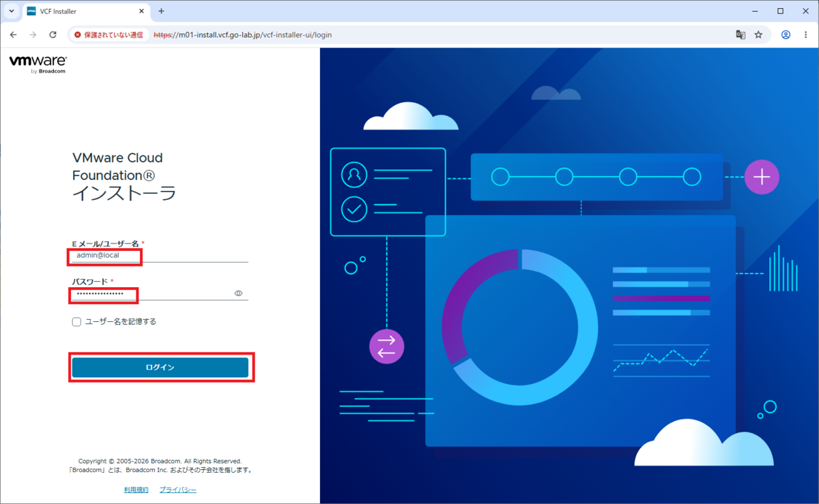819x504 pixels.
Task: Close the VCF Installer tab
Action: (x=142, y=12)
